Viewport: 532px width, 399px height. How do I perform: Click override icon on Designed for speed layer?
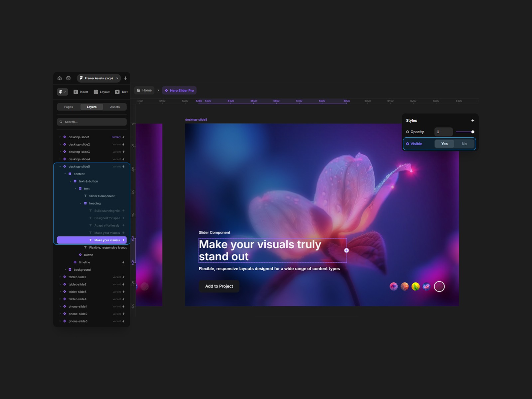123,218
